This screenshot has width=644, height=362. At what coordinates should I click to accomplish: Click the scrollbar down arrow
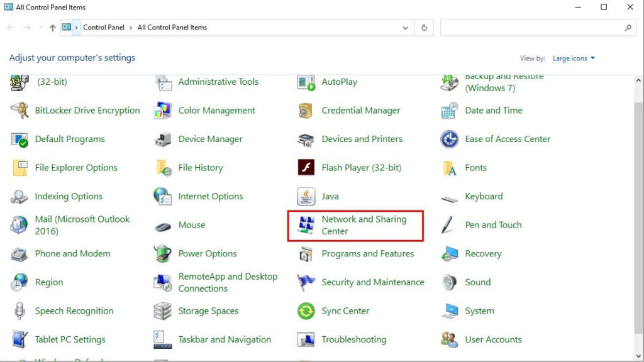pos(639,356)
